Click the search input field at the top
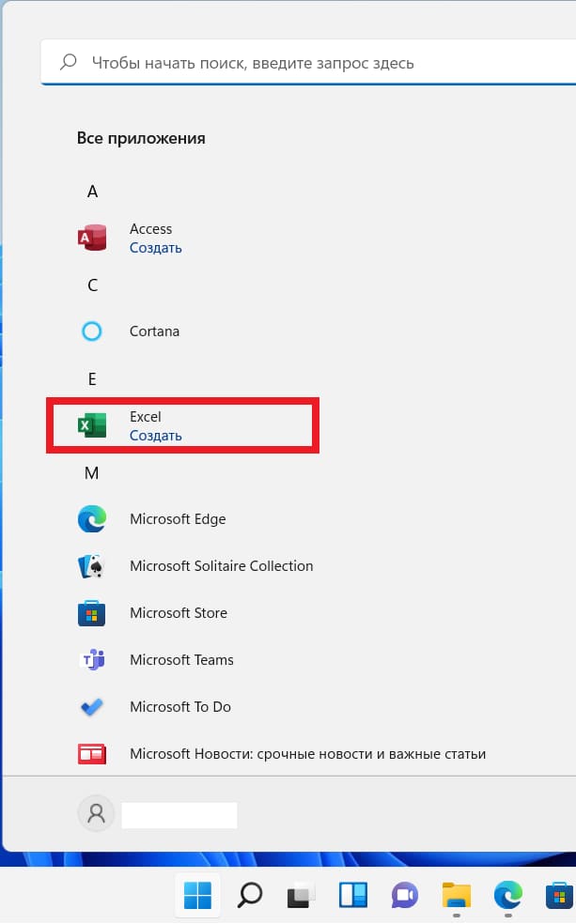Image resolution: width=576 pixels, height=924 pixels. pos(308,63)
